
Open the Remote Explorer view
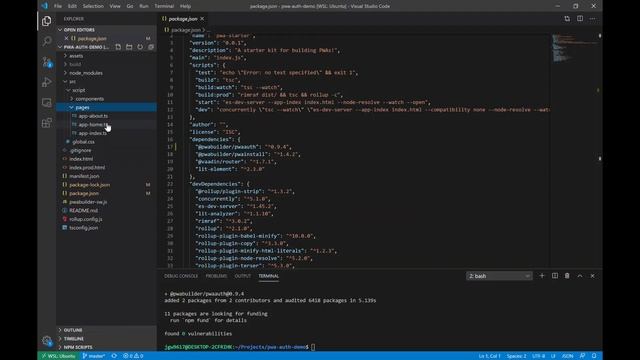(x=47, y=102)
